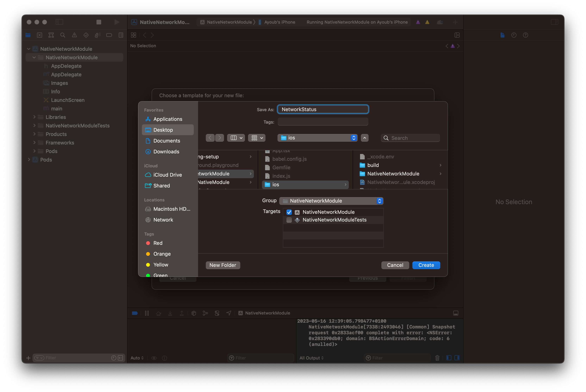Select Macintosh HD location
Screen dimensions: 586x392
coord(168,209)
